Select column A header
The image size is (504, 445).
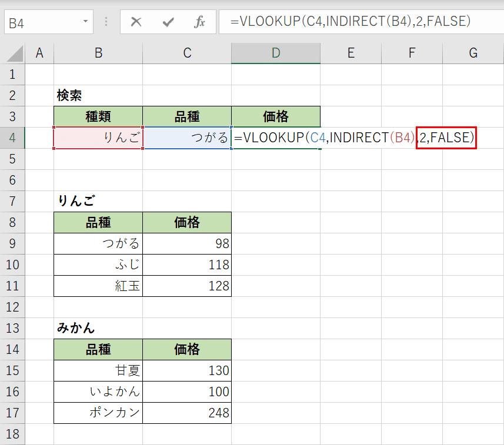pos(39,53)
